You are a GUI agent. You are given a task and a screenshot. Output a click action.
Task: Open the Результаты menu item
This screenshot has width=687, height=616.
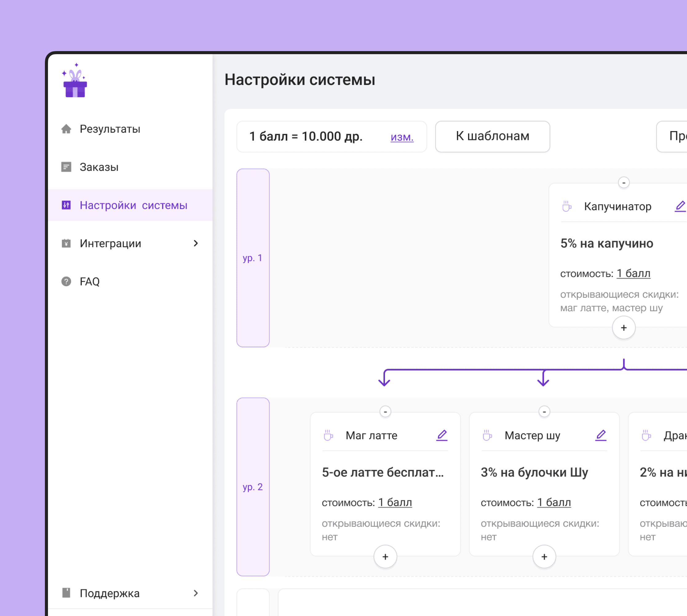tap(109, 129)
